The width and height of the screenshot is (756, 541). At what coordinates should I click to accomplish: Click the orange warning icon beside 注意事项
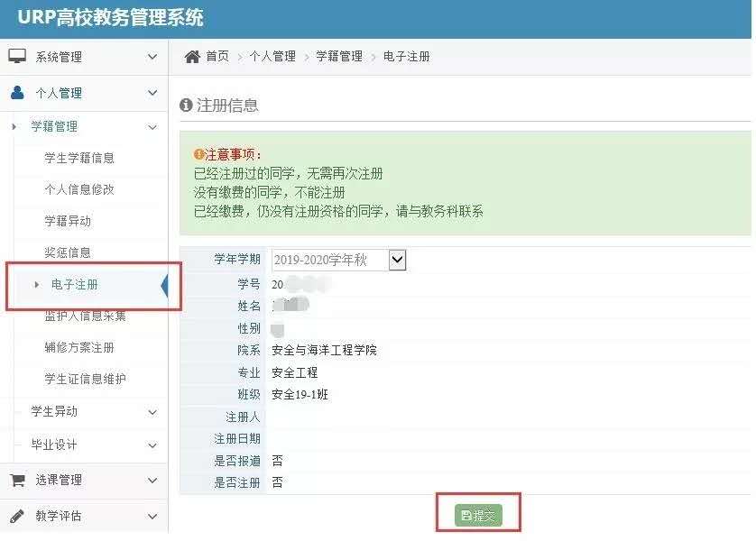coord(198,154)
